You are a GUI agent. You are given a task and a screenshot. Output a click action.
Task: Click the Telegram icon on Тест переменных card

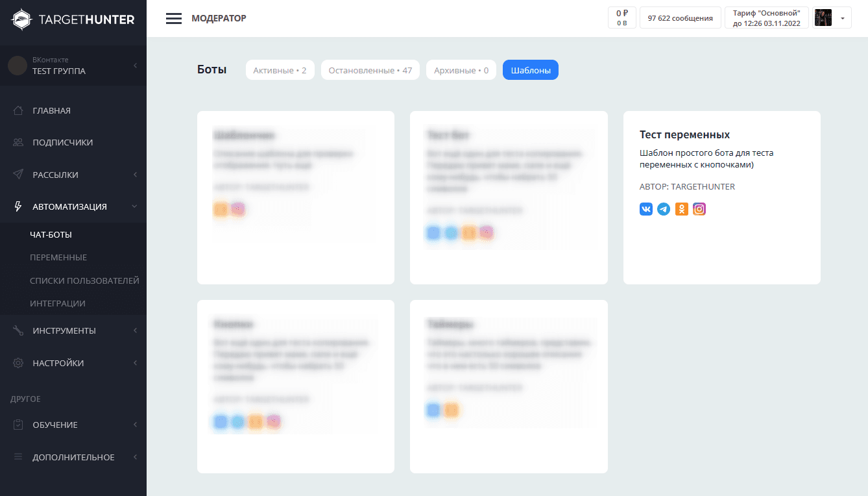pos(664,209)
